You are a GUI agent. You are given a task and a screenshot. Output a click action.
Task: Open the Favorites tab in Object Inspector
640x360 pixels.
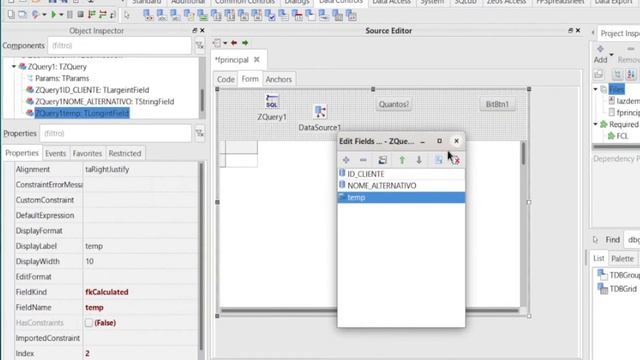click(x=87, y=153)
